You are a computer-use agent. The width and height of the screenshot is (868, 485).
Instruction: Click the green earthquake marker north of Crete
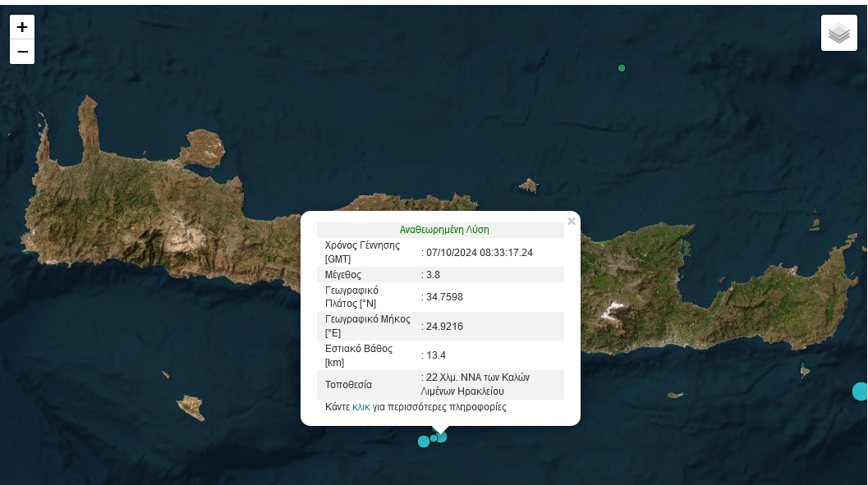621,68
